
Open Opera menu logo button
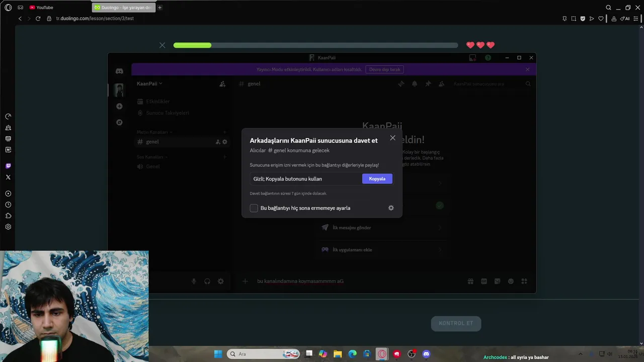point(8,8)
